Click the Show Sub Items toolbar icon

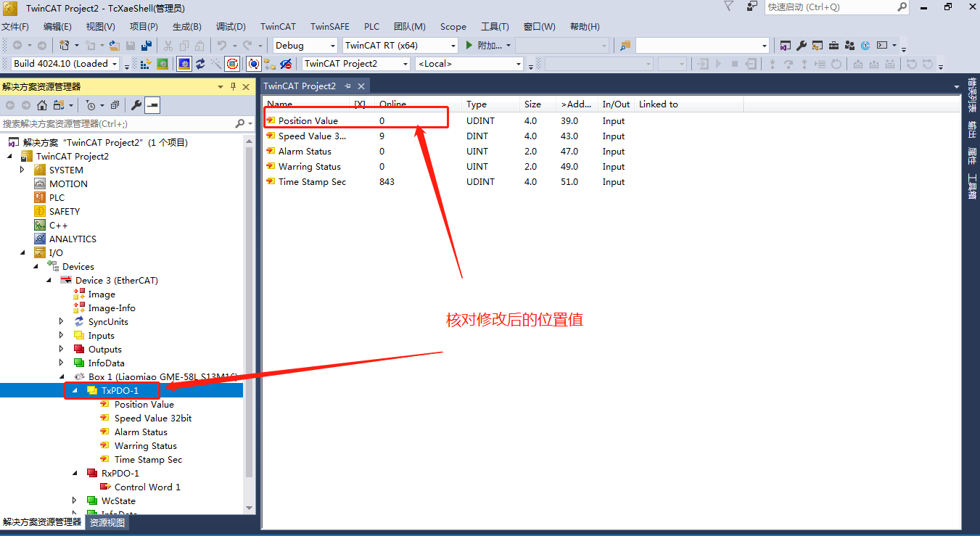pos(269,64)
